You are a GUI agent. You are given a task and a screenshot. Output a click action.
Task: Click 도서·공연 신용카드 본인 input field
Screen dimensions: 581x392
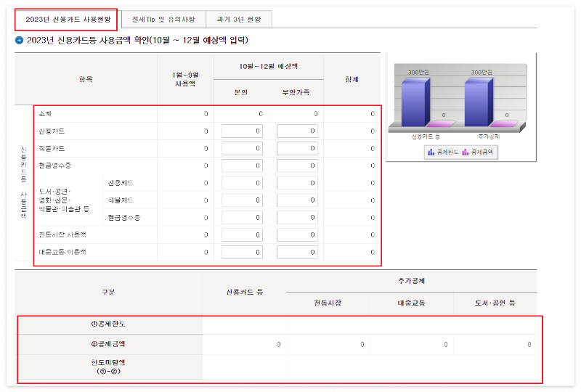point(243,183)
